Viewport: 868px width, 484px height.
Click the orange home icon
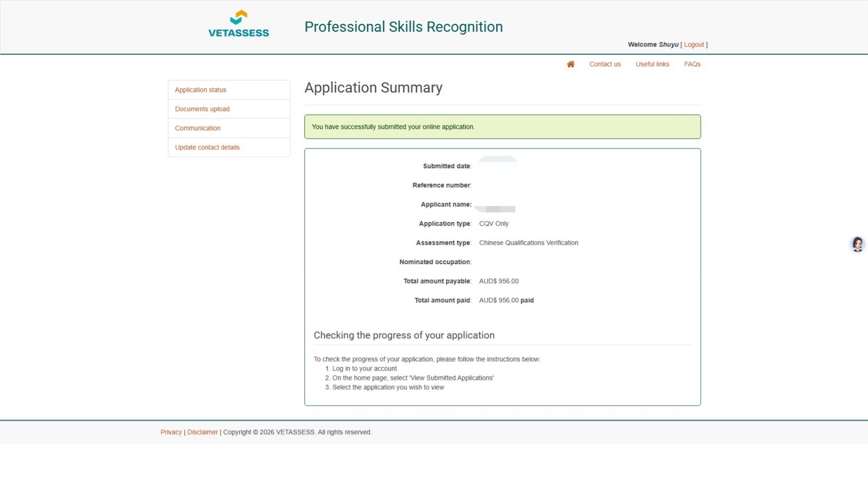coord(571,64)
